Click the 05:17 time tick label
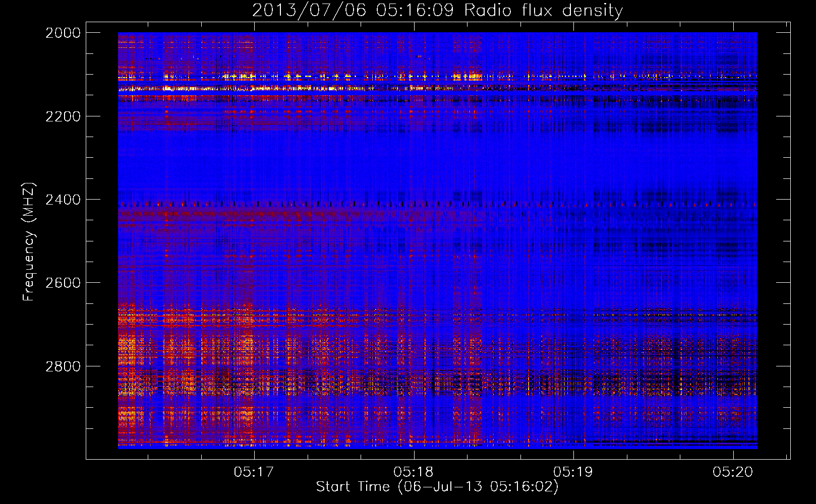816x504 pixels. pyautogui.click(x=254, y=472)
